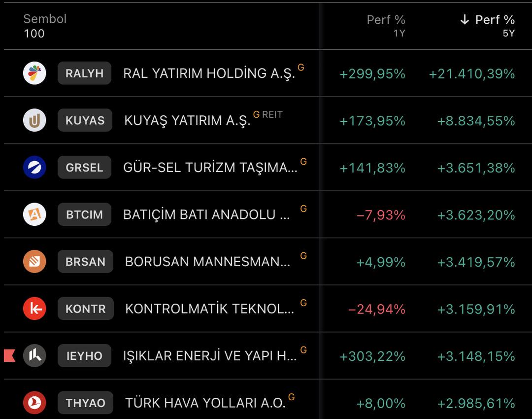Image resolution: width=532 pixels, height=419 pixels.
Task: Open the RALYH ticker symbol badge
Action: 84,73
